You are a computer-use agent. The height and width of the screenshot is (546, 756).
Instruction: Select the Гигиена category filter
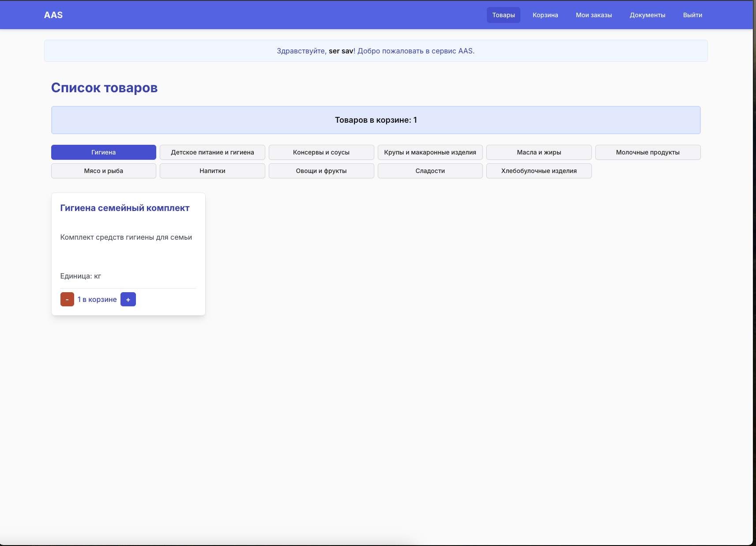pos(104,152)
